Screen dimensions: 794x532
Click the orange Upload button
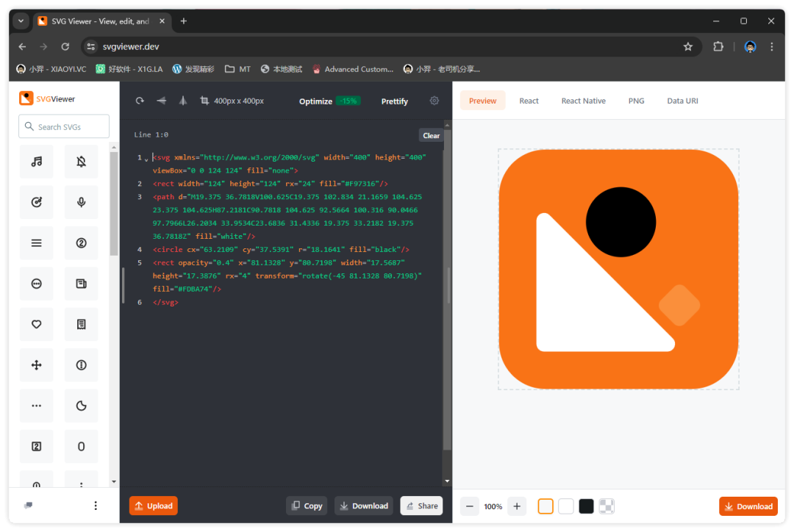point(154,506)
